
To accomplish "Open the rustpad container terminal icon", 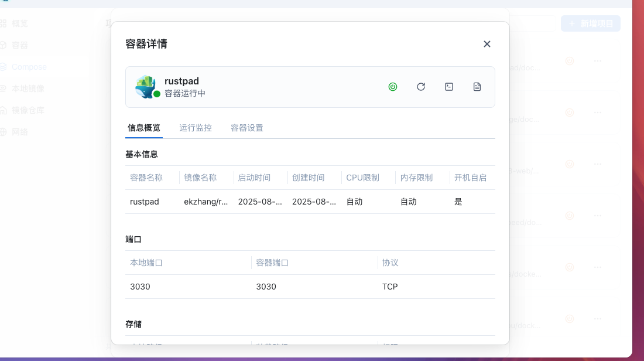I will pyautogui.click(x=449, y=87).
